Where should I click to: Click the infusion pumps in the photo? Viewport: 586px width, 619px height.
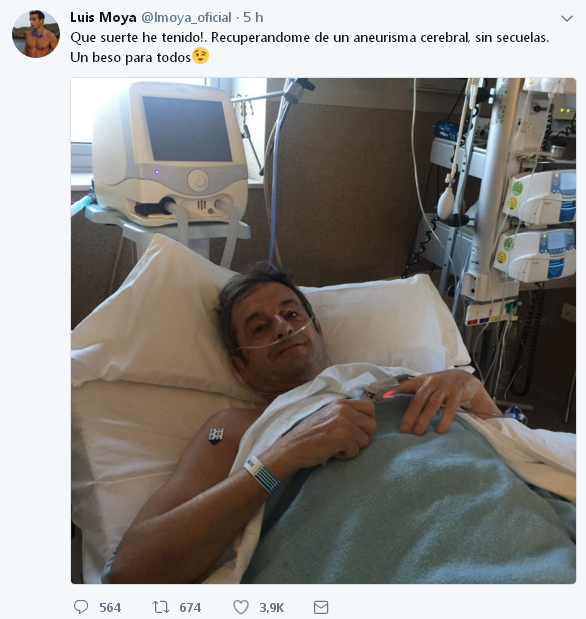point(539,225)
